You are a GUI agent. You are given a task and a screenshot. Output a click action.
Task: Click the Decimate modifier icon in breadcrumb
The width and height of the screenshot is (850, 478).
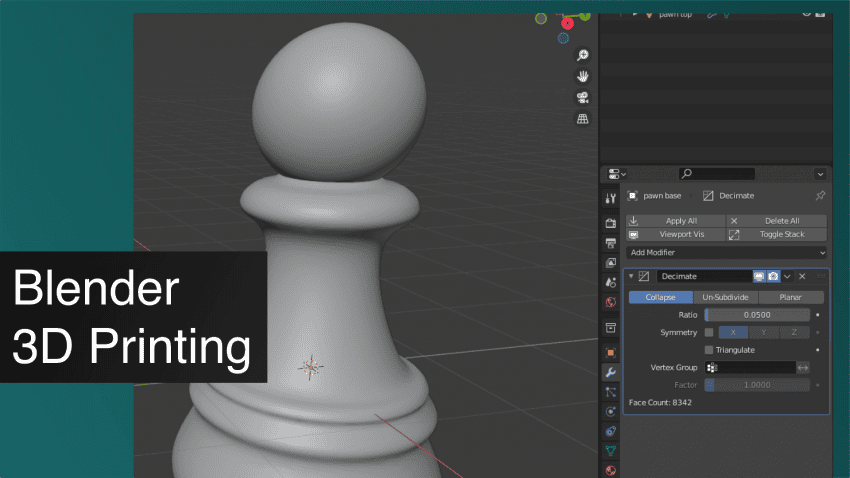coord(708,196)
